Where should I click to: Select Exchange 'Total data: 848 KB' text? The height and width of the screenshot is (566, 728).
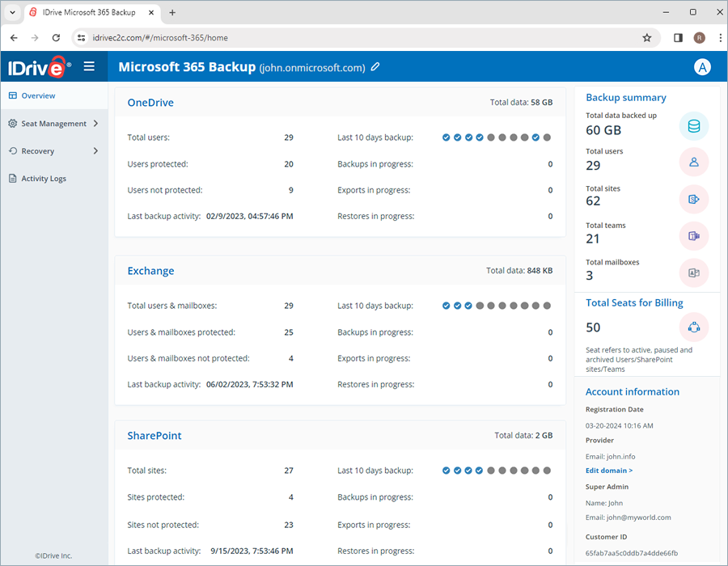point(519,271)
